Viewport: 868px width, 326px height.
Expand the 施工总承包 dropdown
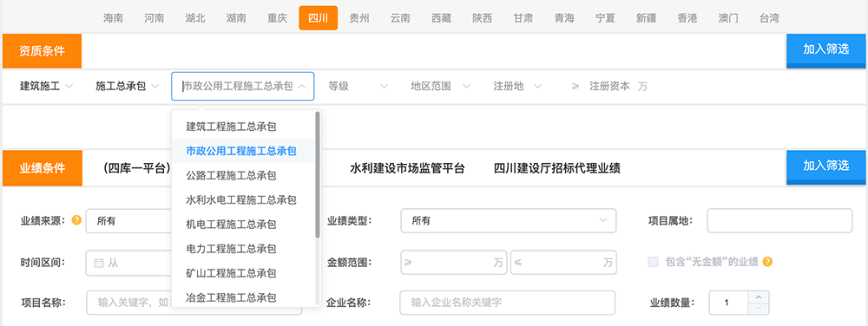[128, 86]
